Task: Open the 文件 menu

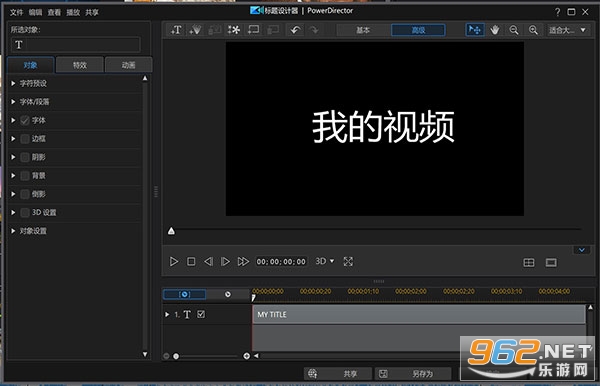Action: click(16, 13)
